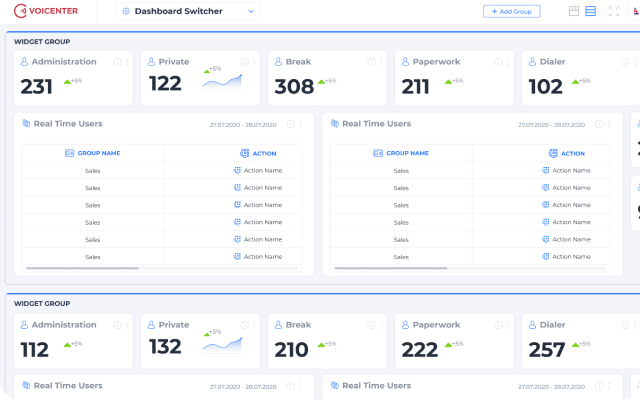Click info icon on second Paperwork card
640x400 pixels.
498,325
